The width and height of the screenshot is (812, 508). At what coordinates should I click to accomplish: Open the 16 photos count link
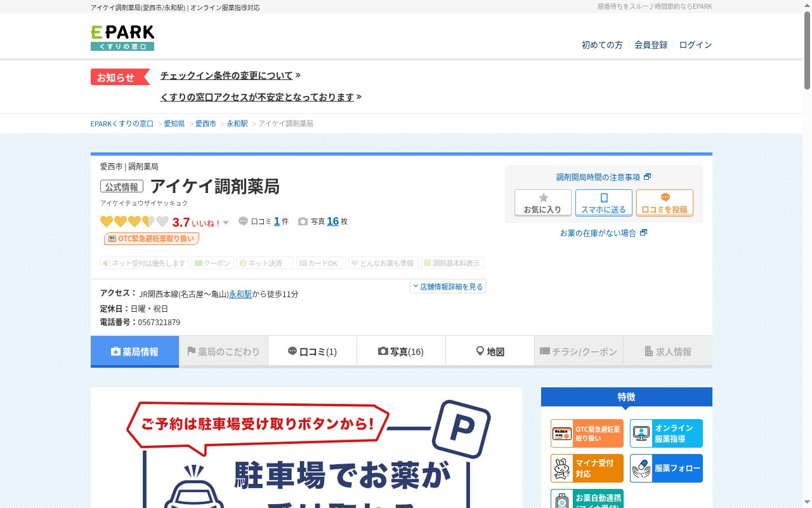coord(332,222)
